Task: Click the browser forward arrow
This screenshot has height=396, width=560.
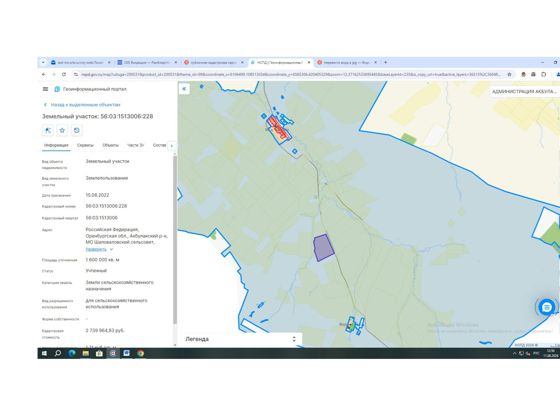Action: 54,74
